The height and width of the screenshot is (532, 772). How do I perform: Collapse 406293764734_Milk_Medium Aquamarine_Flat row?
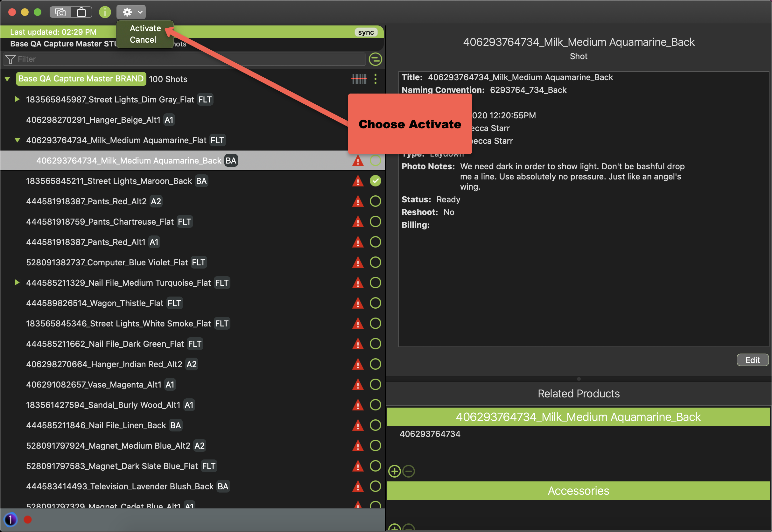point(17,140)
